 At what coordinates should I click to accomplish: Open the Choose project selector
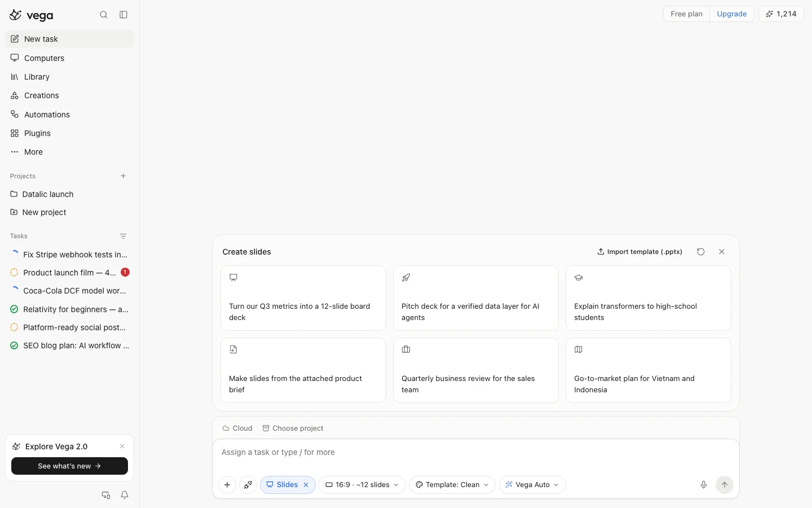pos(293,428)
